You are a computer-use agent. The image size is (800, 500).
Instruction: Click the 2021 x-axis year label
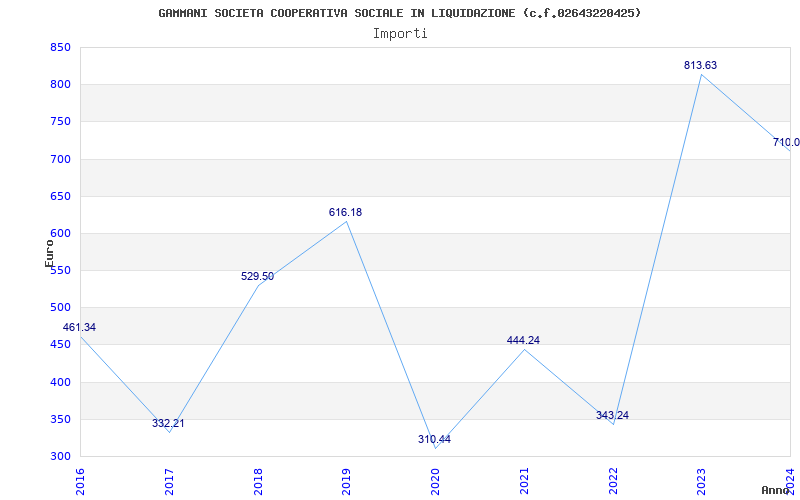(x=524, y=481)
